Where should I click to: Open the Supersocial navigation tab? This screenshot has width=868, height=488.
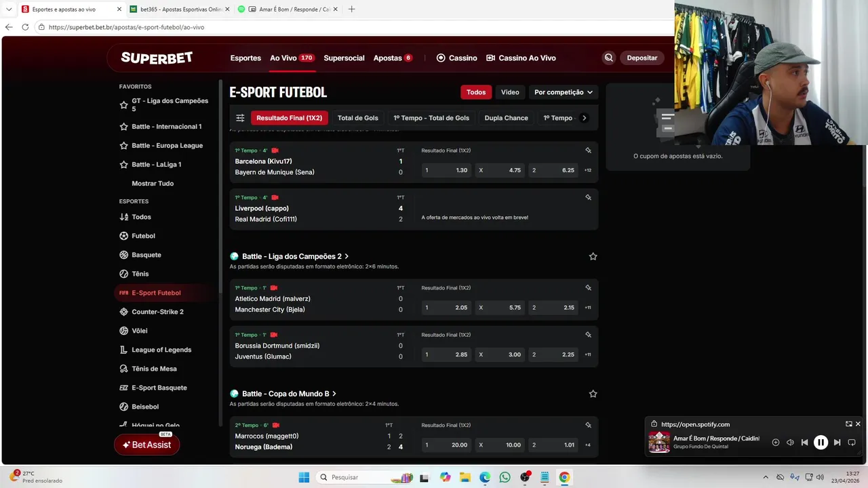coord(344,58)
